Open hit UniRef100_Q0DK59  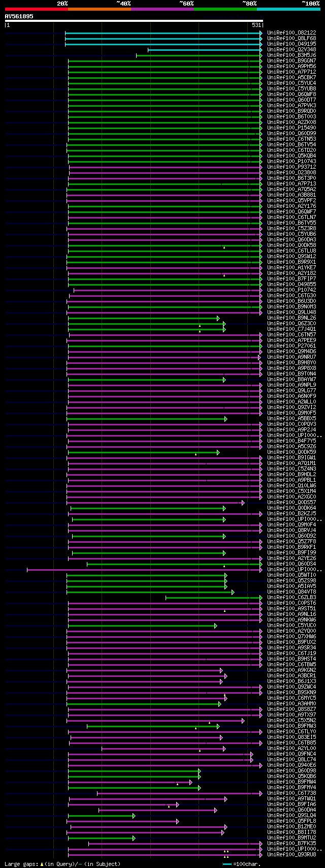[x=291, y=452]
